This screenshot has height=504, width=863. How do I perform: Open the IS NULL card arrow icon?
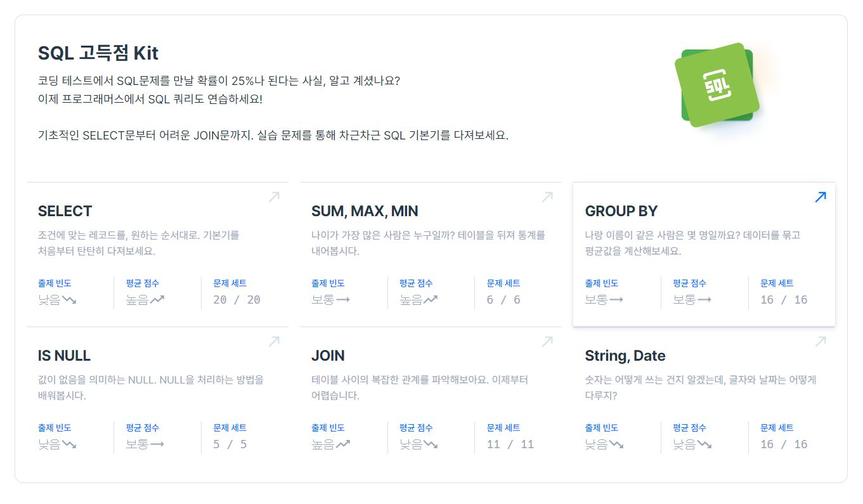click(x=273, y=342)
